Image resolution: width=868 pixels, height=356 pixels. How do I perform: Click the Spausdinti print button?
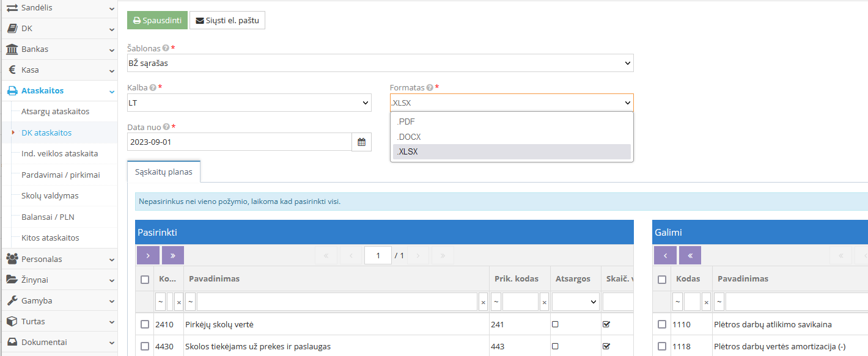pos(157,20)
